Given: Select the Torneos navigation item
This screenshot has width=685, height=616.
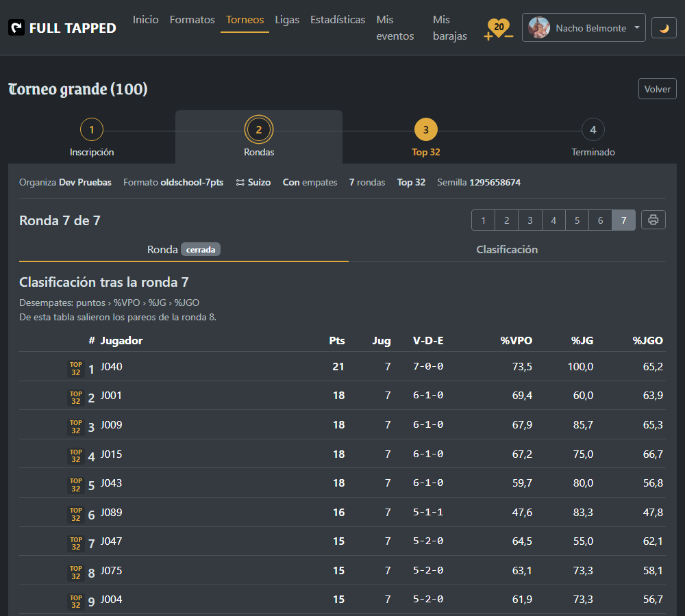Looking at the screenshot, I should (x=245, y=20).
